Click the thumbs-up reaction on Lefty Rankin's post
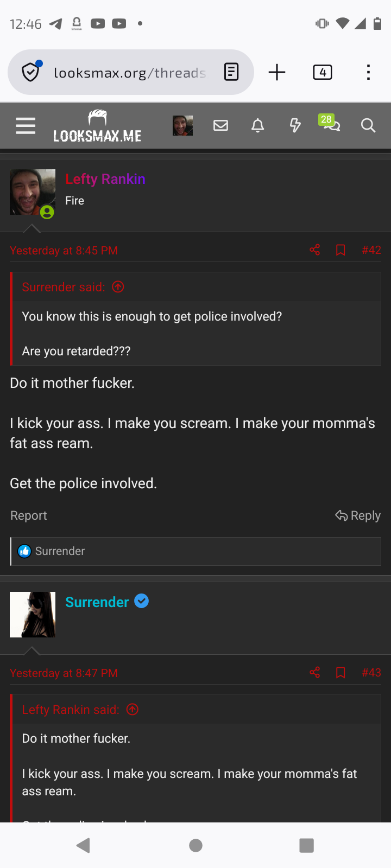This screenshot has height=868, width=391. click(24, 550)
